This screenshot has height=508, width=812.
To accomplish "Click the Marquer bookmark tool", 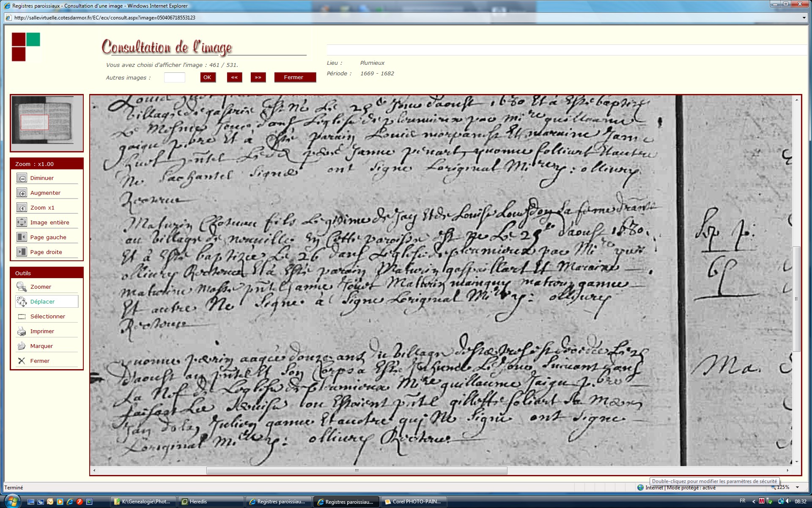I will coord(22,346).
